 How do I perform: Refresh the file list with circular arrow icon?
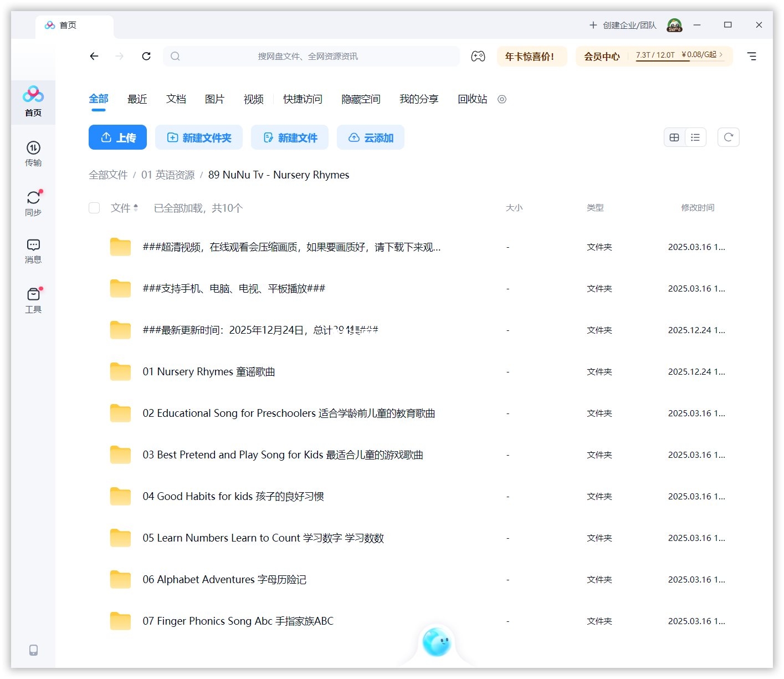728,137
